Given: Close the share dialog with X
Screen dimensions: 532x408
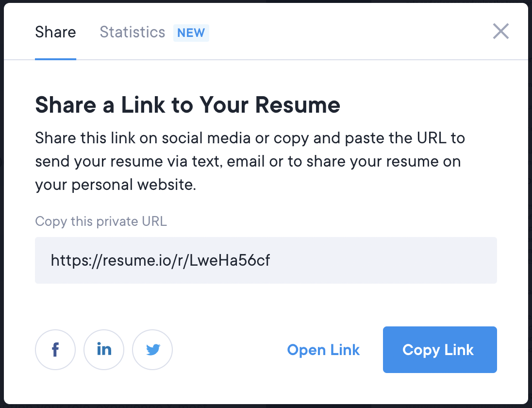Looking at the screenshot, I should (500, 32).
